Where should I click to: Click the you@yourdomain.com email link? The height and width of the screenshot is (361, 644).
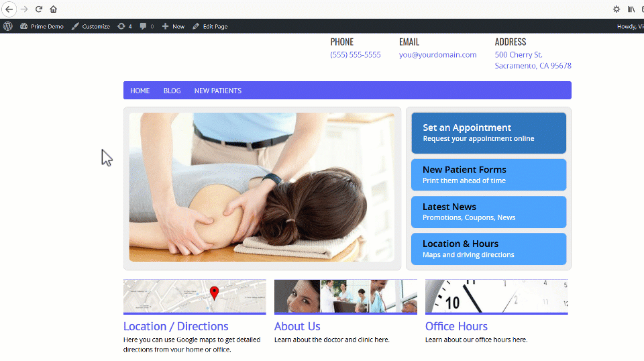point(438,54)
